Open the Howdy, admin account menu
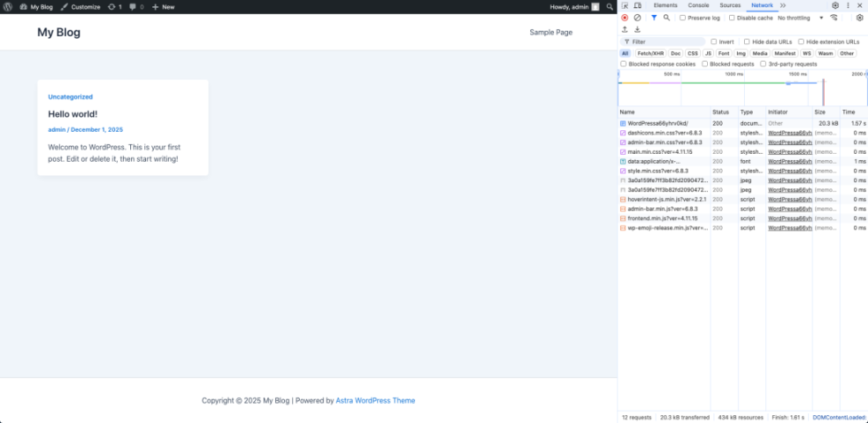 pos(574,7)
